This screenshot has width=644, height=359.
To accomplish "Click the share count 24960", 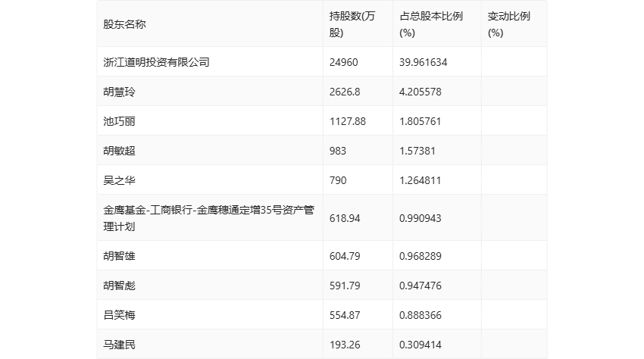I will coord(343,62).
